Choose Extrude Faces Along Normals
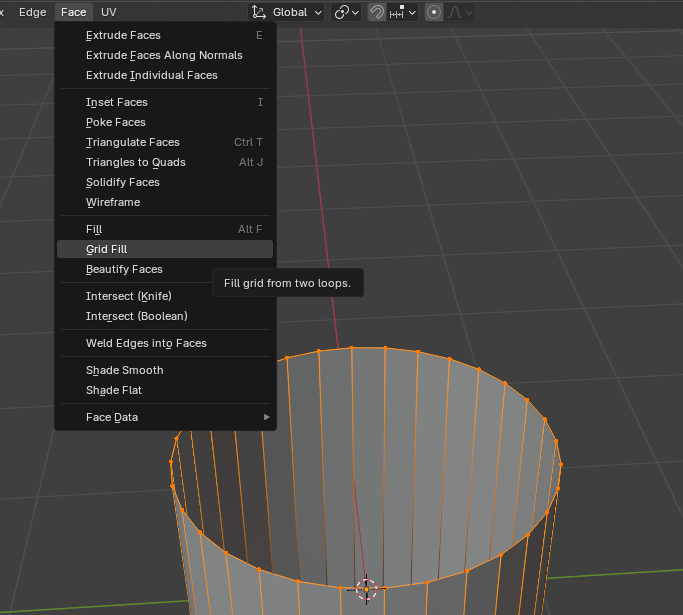The width and height of the screenshot is (683, 615). pyautogui.click(x=165, y=55)
